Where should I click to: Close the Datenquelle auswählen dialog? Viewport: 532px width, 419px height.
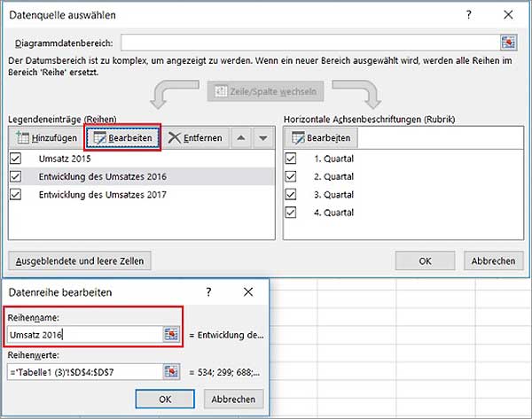coord(508,15)
